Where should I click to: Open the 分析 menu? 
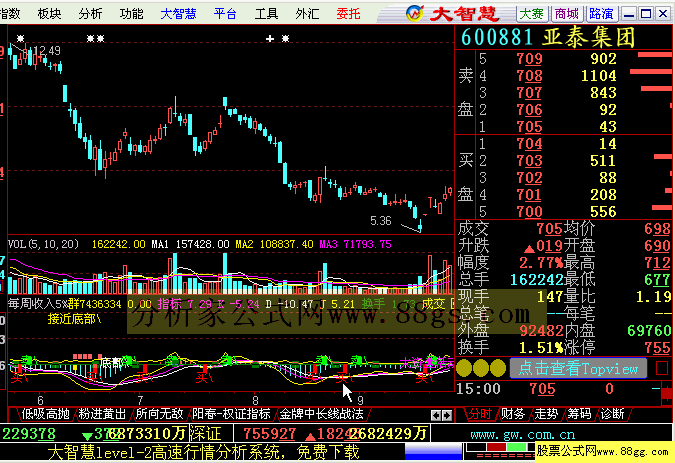[90, 14]
